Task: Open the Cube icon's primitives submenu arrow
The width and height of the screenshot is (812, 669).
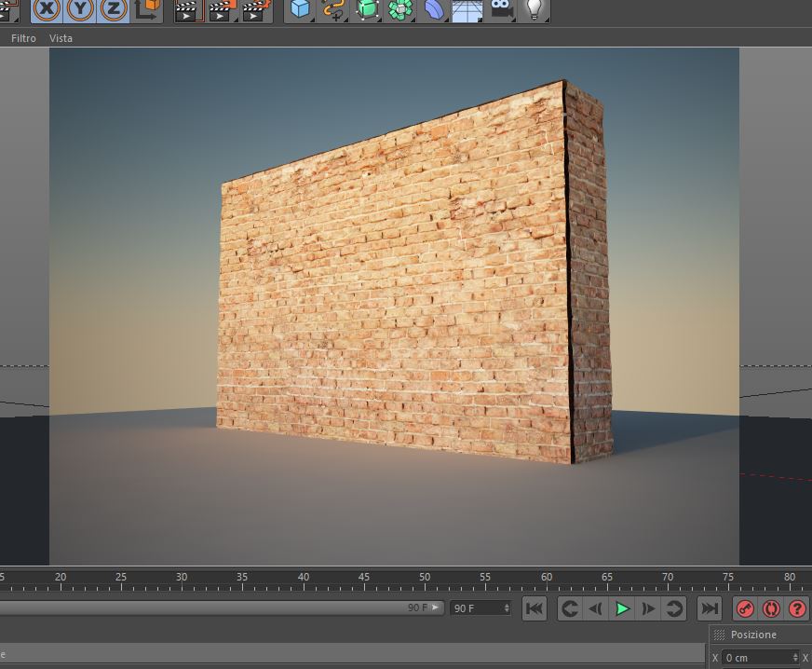Action: 311,20
